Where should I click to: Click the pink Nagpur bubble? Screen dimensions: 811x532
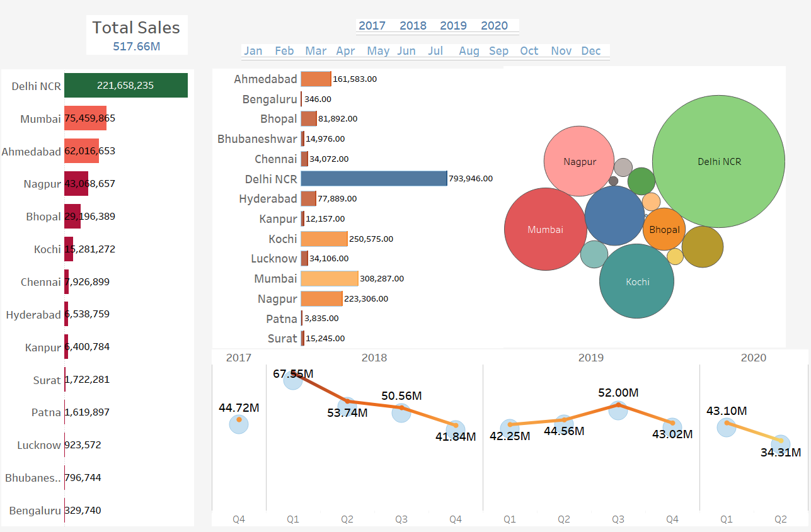click(579, 162)
